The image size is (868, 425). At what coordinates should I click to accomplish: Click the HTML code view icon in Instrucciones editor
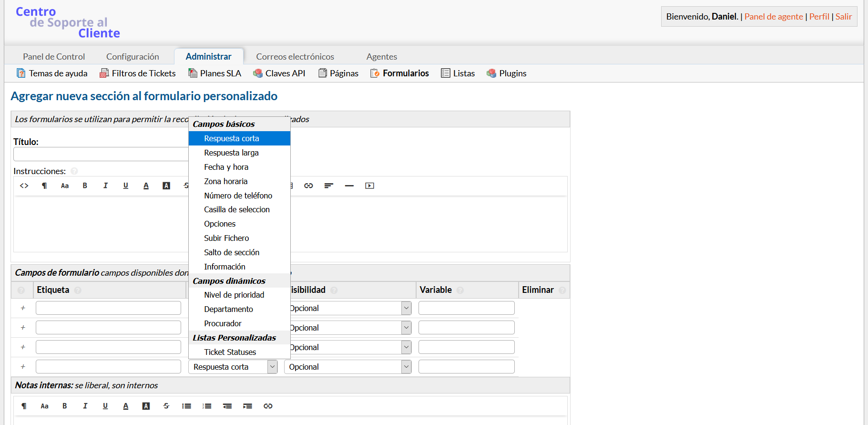point(24,186)
